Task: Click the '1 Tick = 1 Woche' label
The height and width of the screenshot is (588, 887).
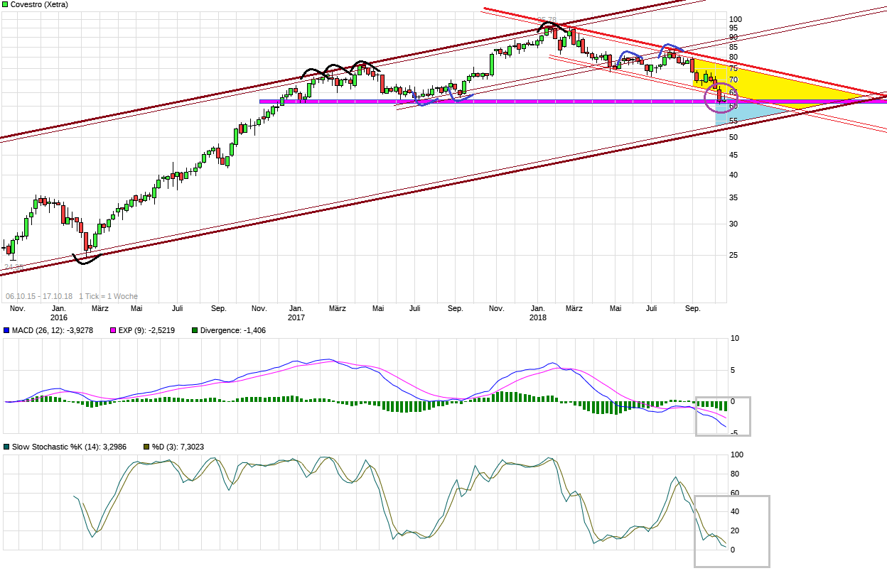Action: click(108, 296)
